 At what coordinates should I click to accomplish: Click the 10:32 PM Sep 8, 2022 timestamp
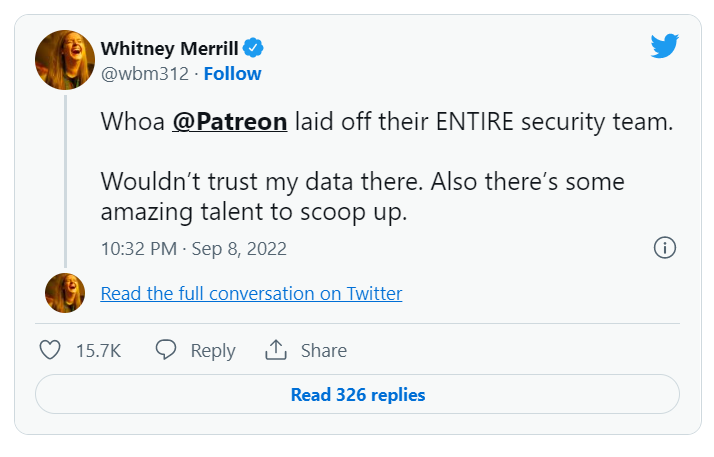pos(193,248)
